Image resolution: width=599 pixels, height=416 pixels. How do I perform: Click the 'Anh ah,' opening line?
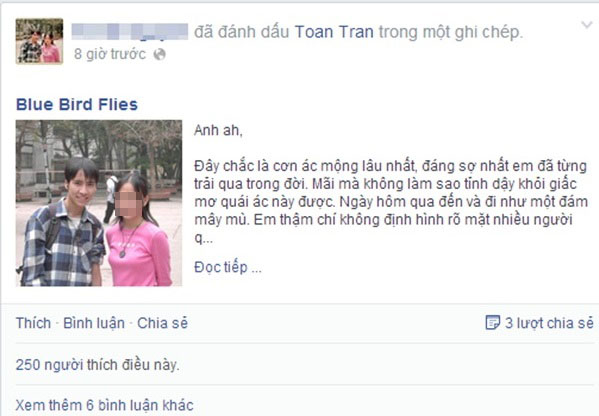tap(218, 131)
